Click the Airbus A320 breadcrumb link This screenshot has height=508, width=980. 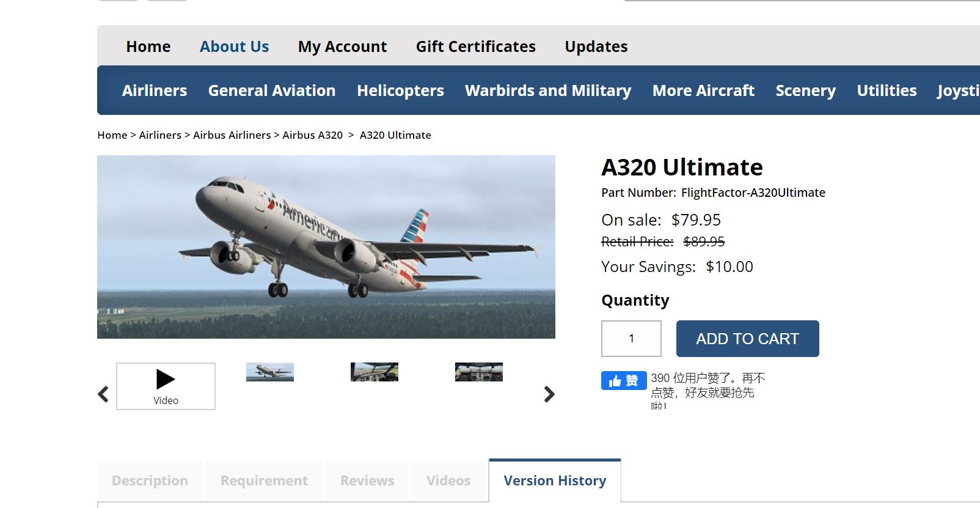click(x=312, y=135)
